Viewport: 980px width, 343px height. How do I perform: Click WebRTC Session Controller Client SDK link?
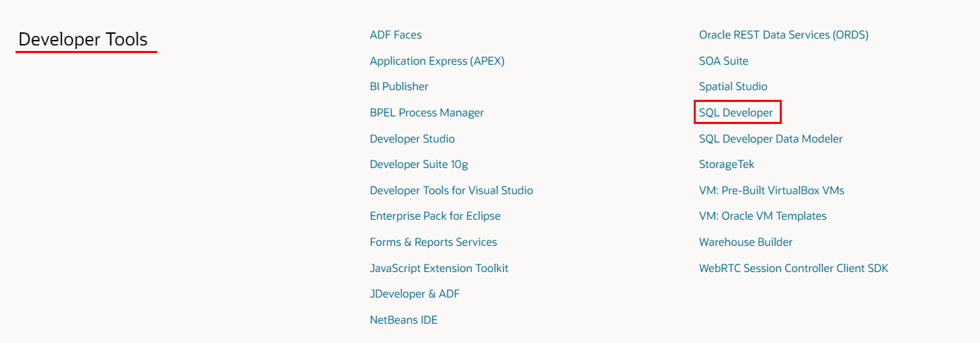[794, 268]
